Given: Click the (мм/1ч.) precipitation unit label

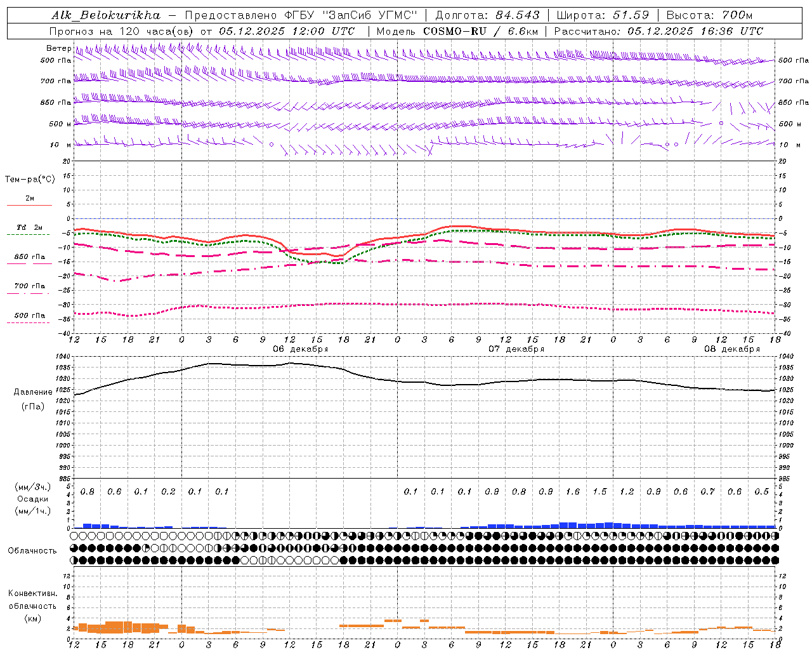Looking at the screenshot, I should tap(32, 511).
